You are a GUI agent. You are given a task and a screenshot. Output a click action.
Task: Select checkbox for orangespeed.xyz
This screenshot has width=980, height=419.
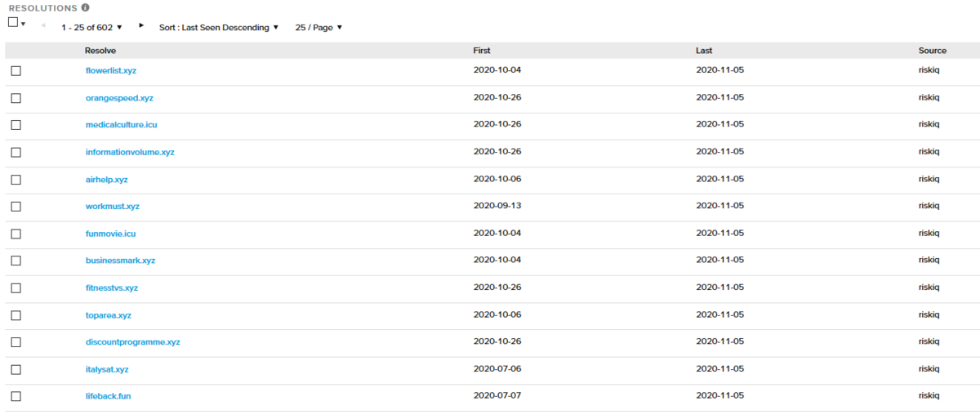(16, 98)
